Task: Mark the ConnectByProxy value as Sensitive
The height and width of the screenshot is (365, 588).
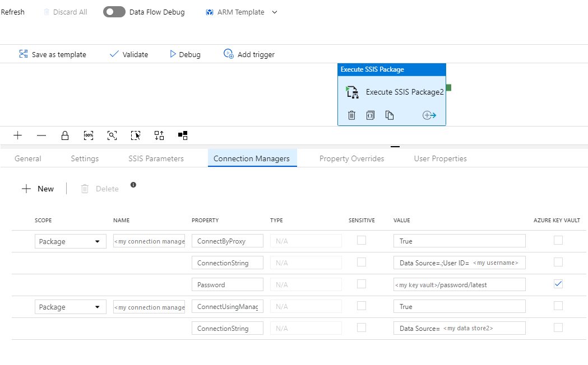Action: pyautogui.click(x=362, y=240)
